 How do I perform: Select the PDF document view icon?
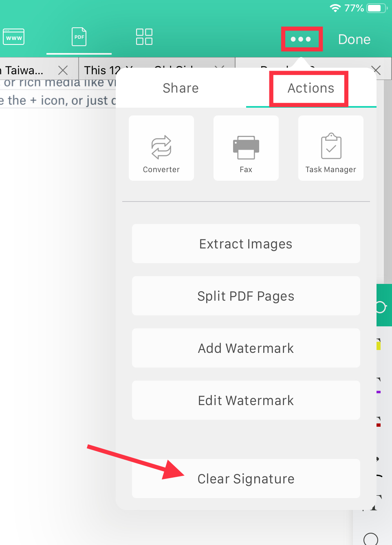(79, 37)
